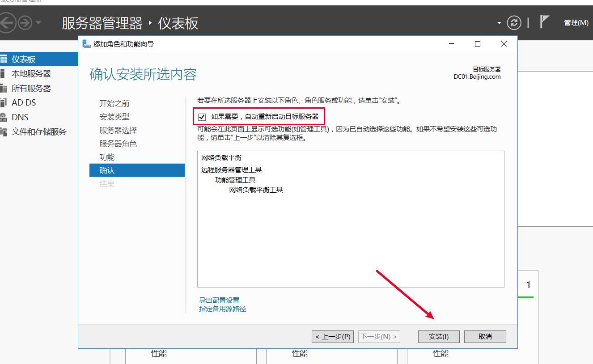593x364 pixels.
Task: Open the 导出配置设置 link
Action: (x=219, y=301)
